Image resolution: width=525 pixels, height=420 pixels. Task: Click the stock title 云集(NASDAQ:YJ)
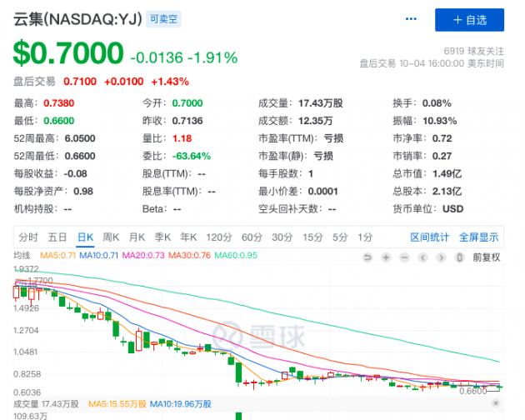click(77, 19)
